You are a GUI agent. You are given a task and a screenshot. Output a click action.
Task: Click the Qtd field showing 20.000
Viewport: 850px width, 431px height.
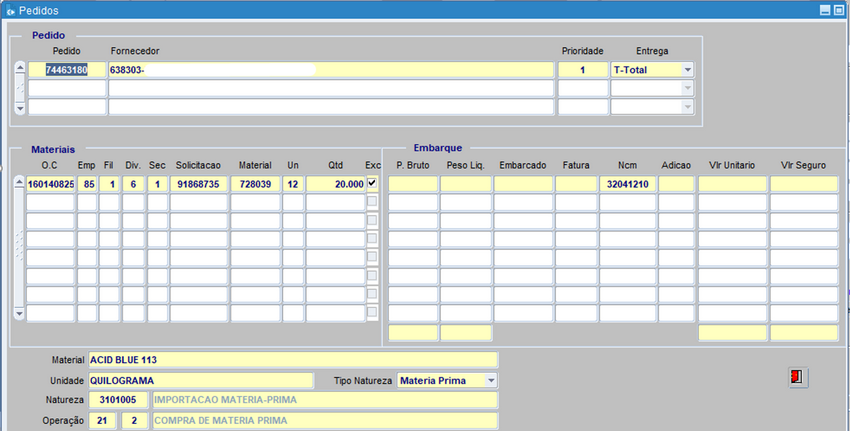tap(335, 184)
